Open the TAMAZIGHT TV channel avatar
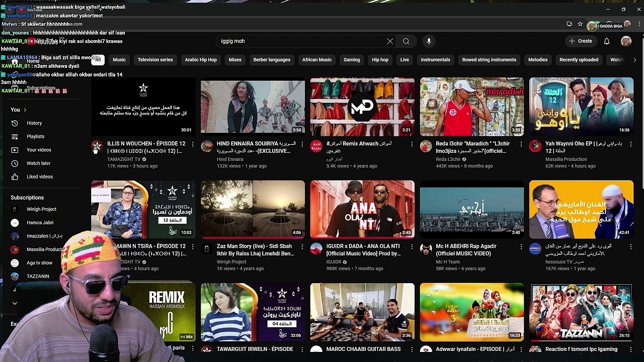Screen dimensions: 644x362 tap(97, 146)
